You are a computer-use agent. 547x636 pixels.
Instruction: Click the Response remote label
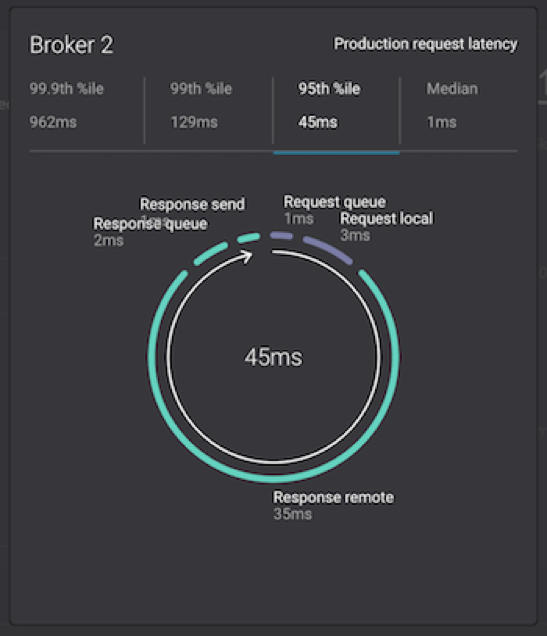coord(333,497)
